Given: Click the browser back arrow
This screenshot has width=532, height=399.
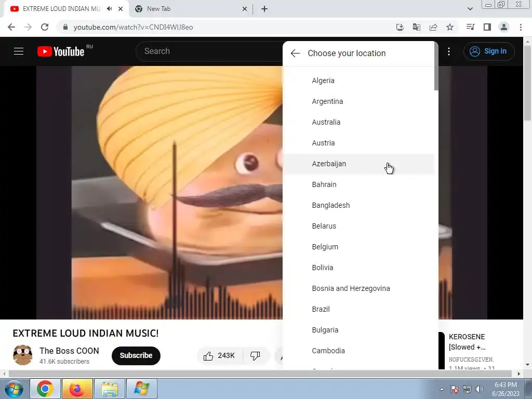Looking at the screenshot, I should click(x=11, y=27).
